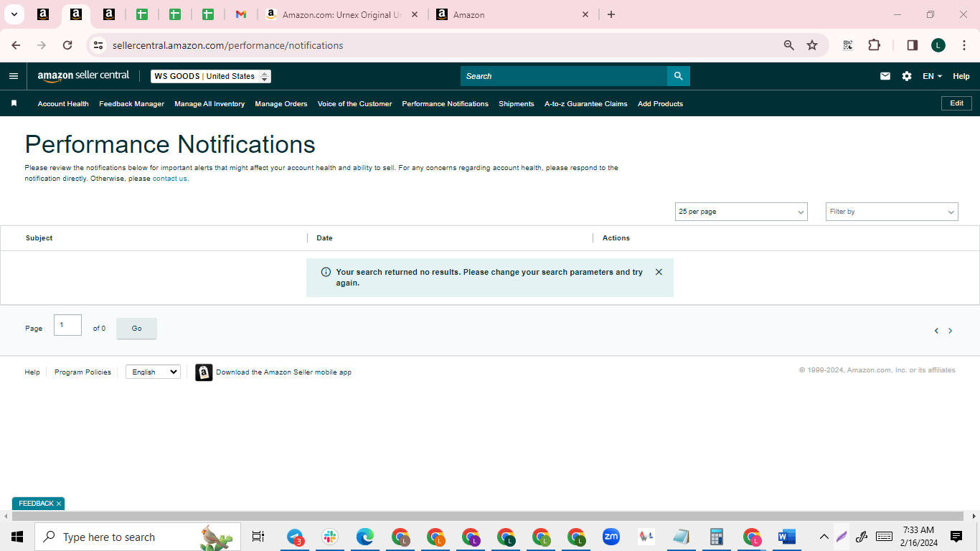Open Program Policies footer link

point(83,372)
